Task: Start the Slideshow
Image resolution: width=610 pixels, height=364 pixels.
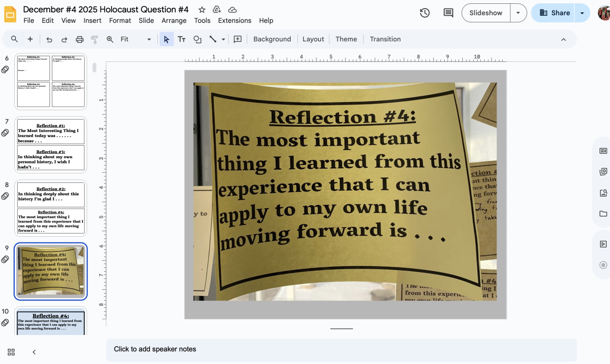Action: tap(486, 13)
